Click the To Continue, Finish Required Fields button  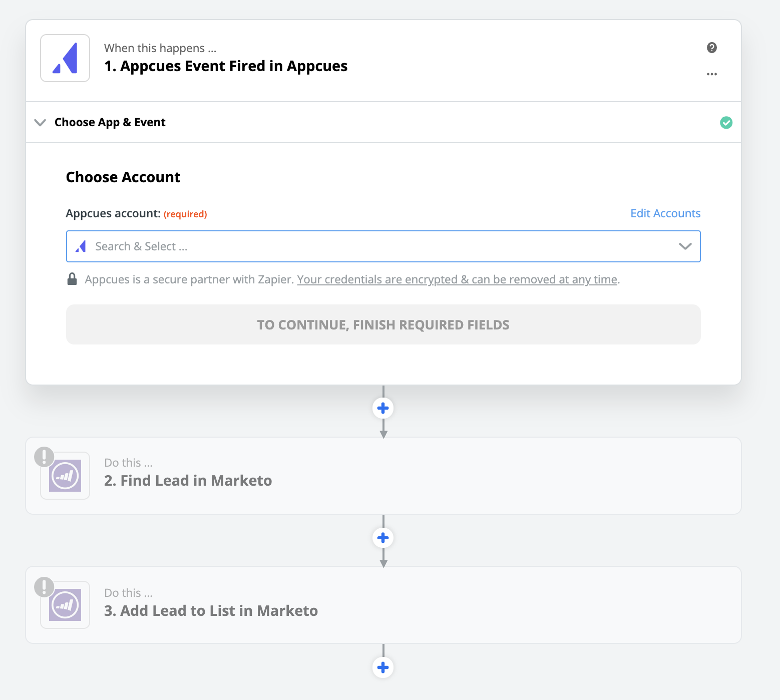[x=383, y=324]
